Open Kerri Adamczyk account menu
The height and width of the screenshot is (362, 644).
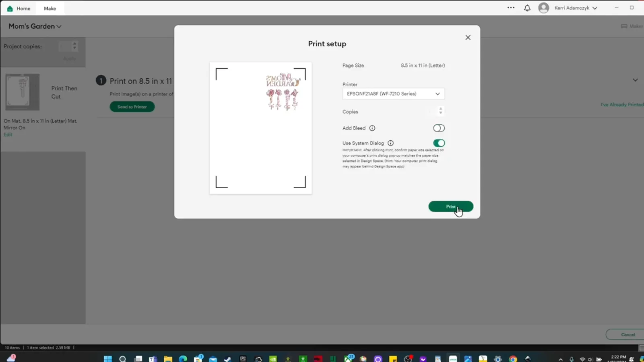coord(576,8)
